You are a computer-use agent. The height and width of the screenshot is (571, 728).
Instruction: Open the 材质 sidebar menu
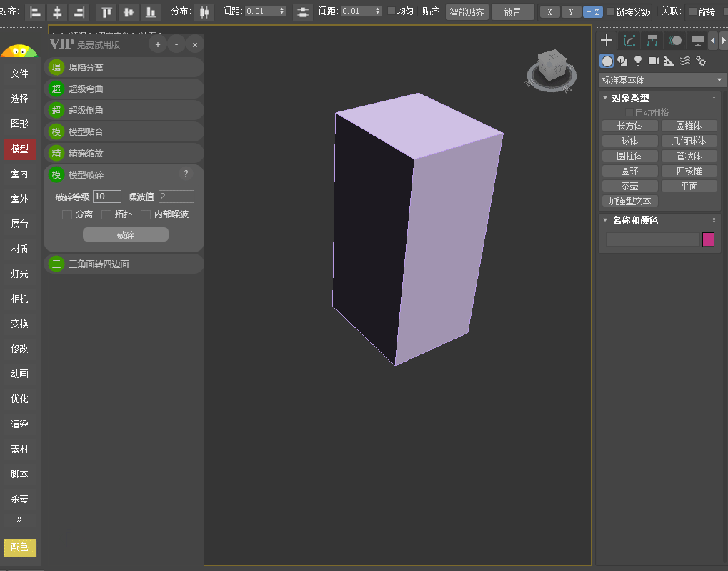point(20,249)
